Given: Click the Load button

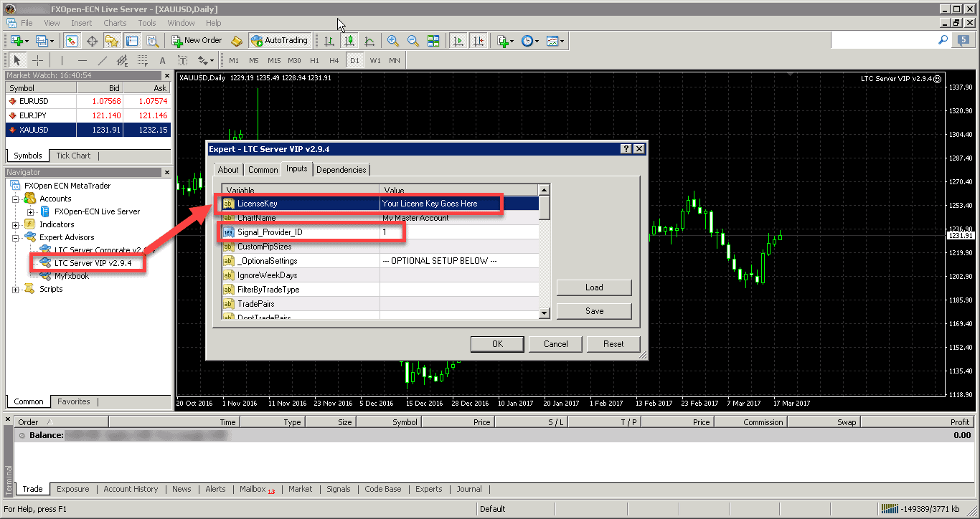Looking at the screenshot, I should [594, 287].
